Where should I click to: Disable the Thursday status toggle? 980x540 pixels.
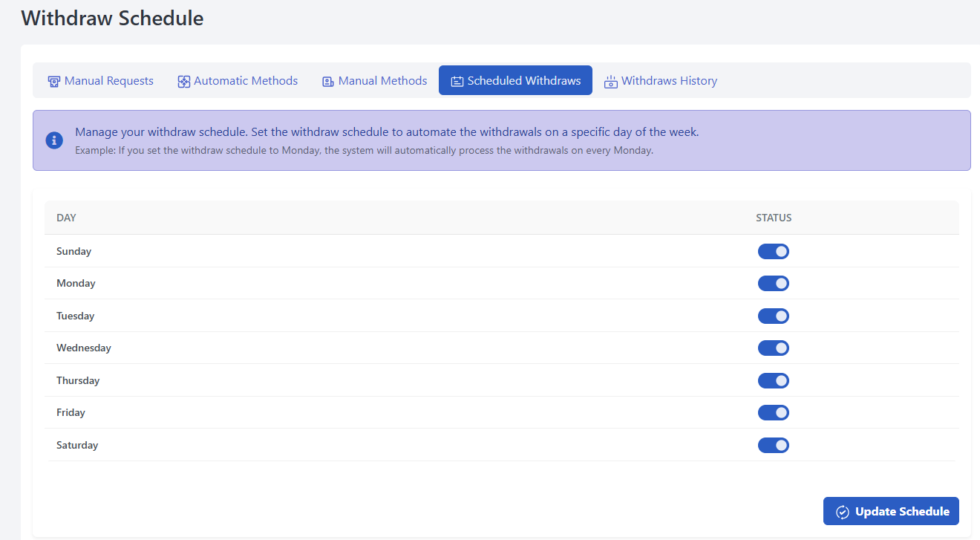pos(773,380)
